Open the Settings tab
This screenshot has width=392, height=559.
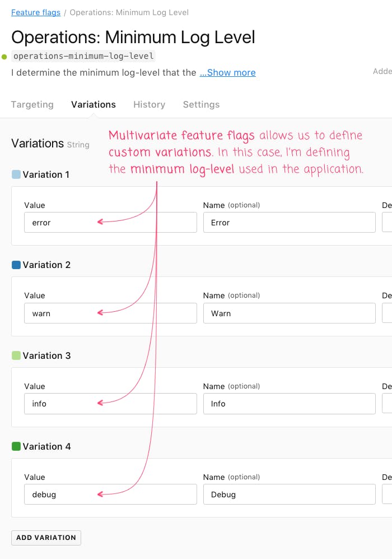[200, 104]
